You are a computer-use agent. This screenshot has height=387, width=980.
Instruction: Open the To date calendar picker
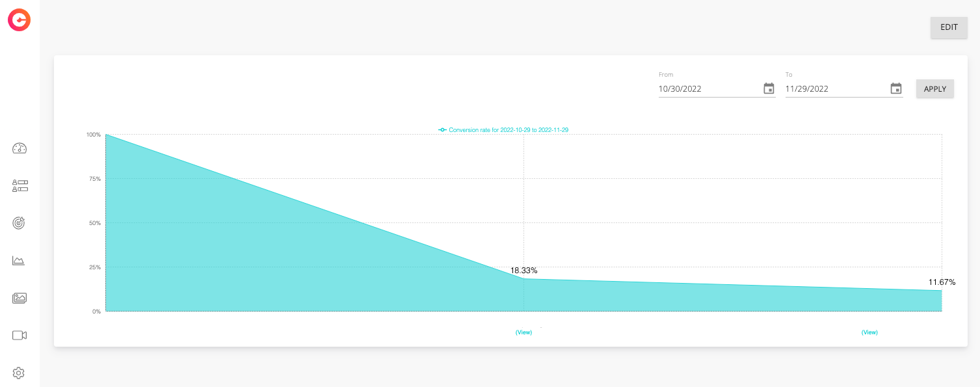pyautogui.click(x=896, y=88)
